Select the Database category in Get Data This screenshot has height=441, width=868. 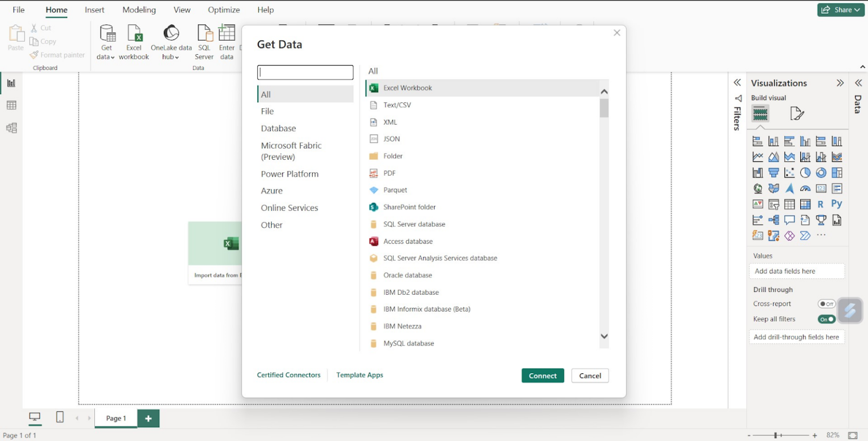click(x=278, y=128)
